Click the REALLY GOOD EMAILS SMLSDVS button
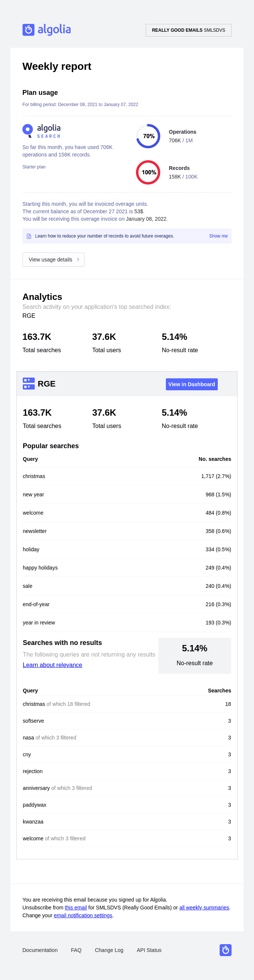This screenshot has height=980, width=254. [x=189, y=30]
